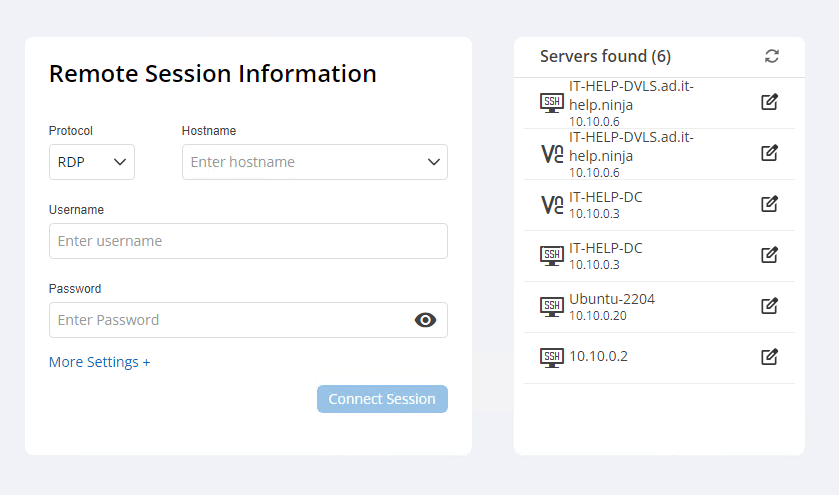Show password with the eye icon
The width and height of the screenshot is (839, 495).
426,320
